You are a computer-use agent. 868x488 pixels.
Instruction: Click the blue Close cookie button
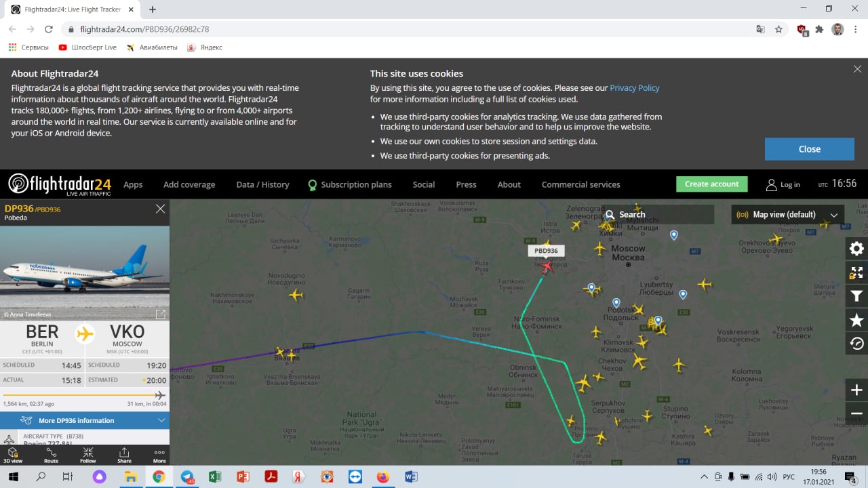pos(810,149)
